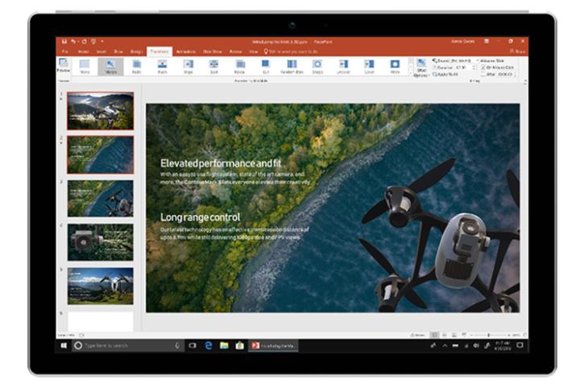Screen dimensions: 588x392
Task: Open the Animations ribbon tab
Action: coord(185,52)
